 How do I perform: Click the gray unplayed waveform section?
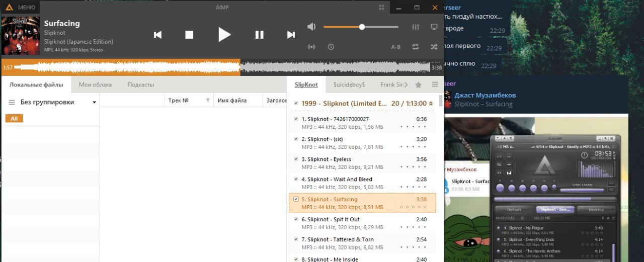[335, 67]
